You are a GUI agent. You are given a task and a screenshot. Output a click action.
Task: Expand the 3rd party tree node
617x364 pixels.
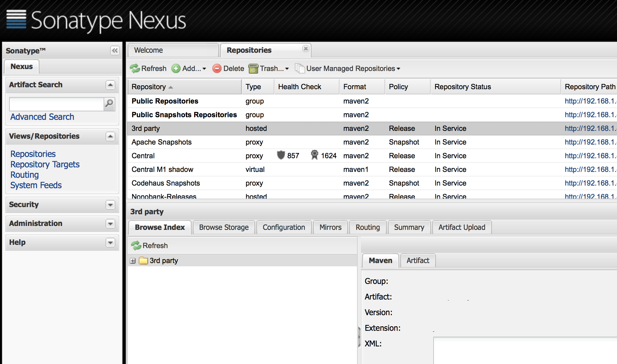[x=133, y=261]
